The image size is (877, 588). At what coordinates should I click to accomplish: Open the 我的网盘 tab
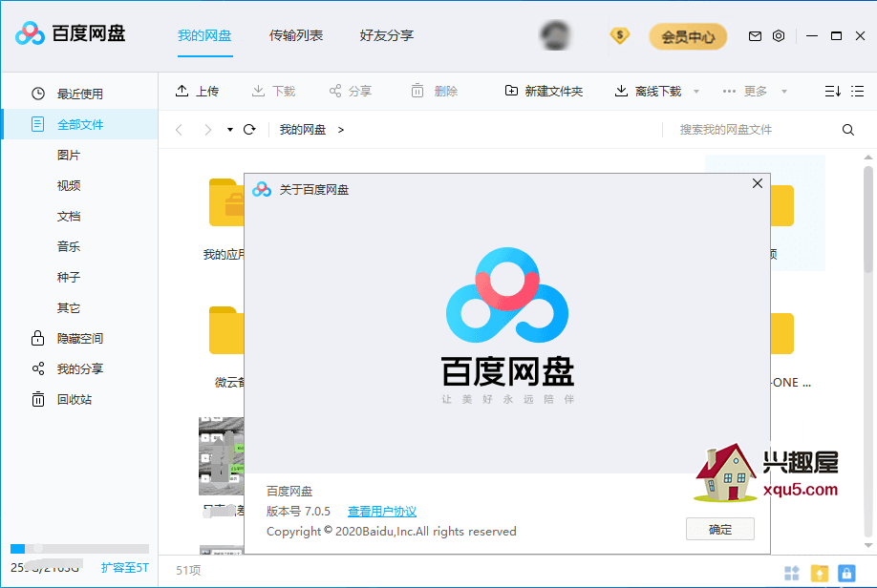(204, 35)
